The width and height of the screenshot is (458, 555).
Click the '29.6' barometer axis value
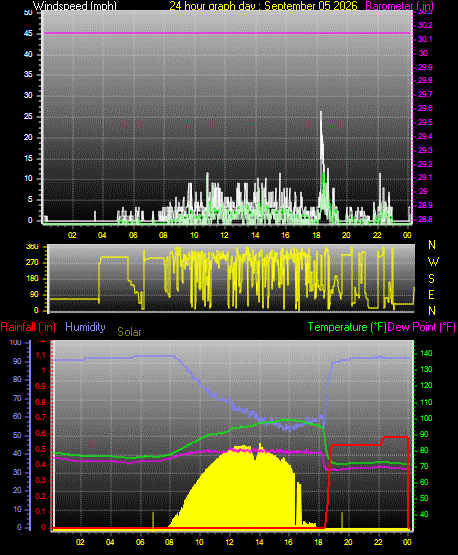(425, 108)
